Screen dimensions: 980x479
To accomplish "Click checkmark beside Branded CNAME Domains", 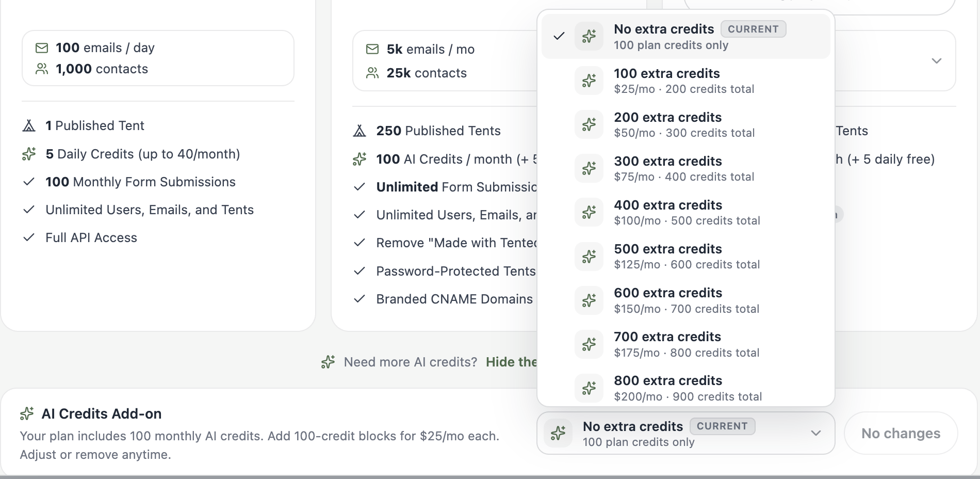I will (x=360, y=299).
